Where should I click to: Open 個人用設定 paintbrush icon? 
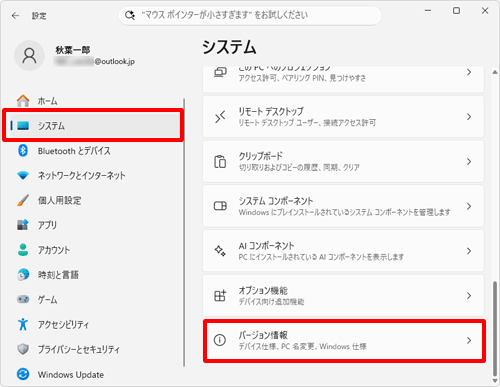pos(23,200)
